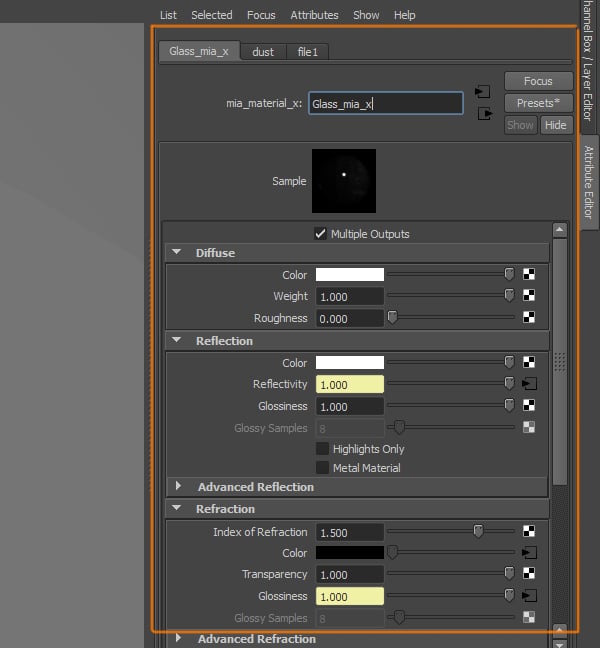The width and height of the screenshot is (600, 648).
Task: Click the map button next to Diffuse Color
Action: point(529,275)
